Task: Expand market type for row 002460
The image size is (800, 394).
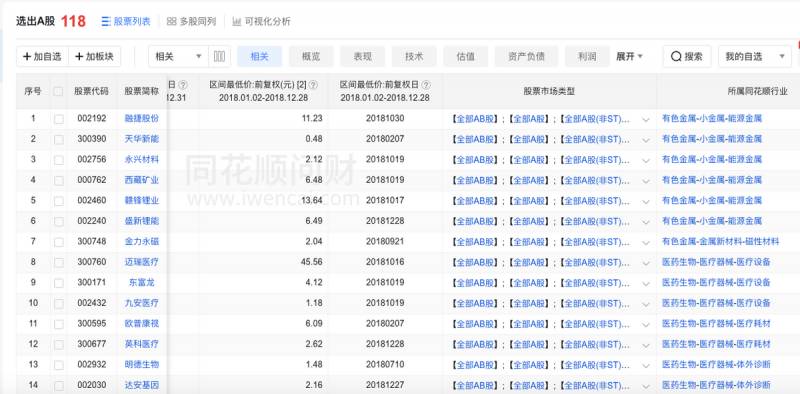Action: (x=645, y=202)
